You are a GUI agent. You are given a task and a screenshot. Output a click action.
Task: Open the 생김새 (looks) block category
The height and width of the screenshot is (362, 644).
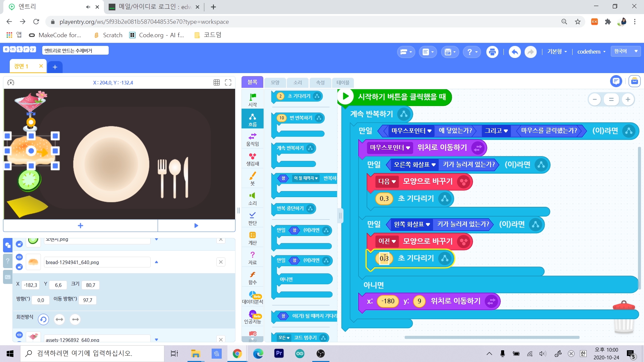[252, 159]
